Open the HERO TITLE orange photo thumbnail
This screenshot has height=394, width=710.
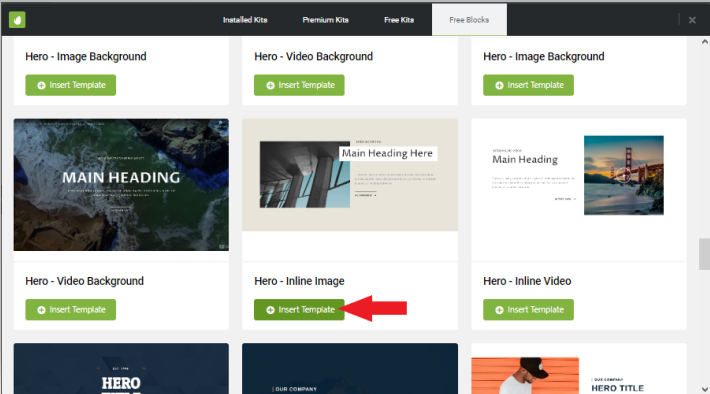pos(579,369)
